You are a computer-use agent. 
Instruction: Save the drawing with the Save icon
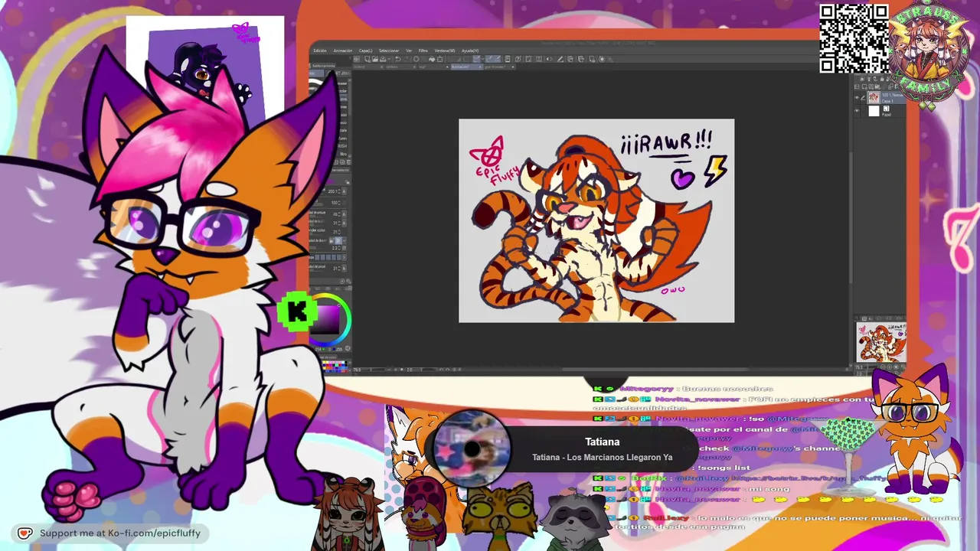[x=384, y=59]
